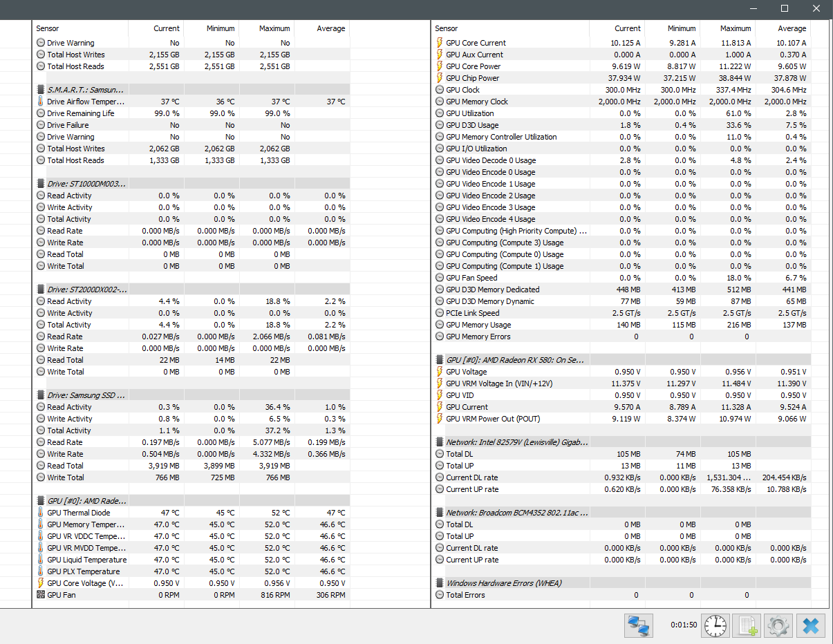Click the circle icon beside GPU Clock
This screenshot has width=833, height=644.
click(440, 90)
